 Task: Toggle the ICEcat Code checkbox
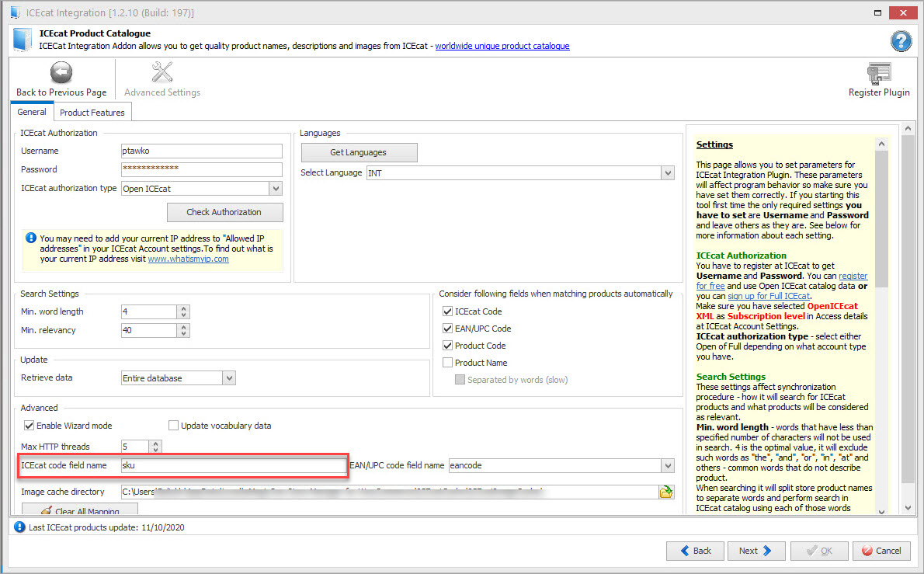coord(447,311)
